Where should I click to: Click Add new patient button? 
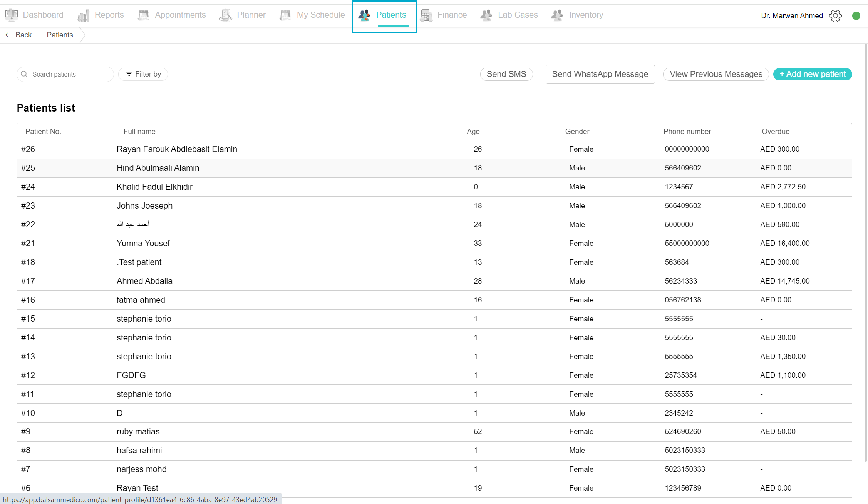pyautogui.click(x=813, y=74)
